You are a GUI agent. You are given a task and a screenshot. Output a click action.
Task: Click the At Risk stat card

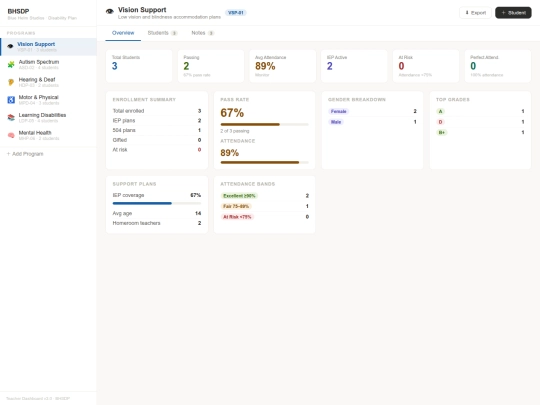tap(426, 66)
